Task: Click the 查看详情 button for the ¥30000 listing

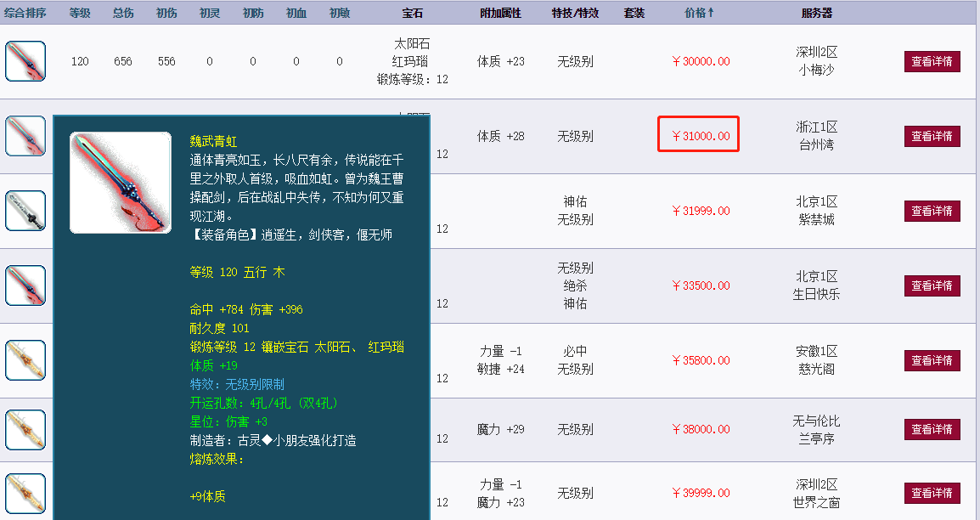Action: (x=932, y=61)
